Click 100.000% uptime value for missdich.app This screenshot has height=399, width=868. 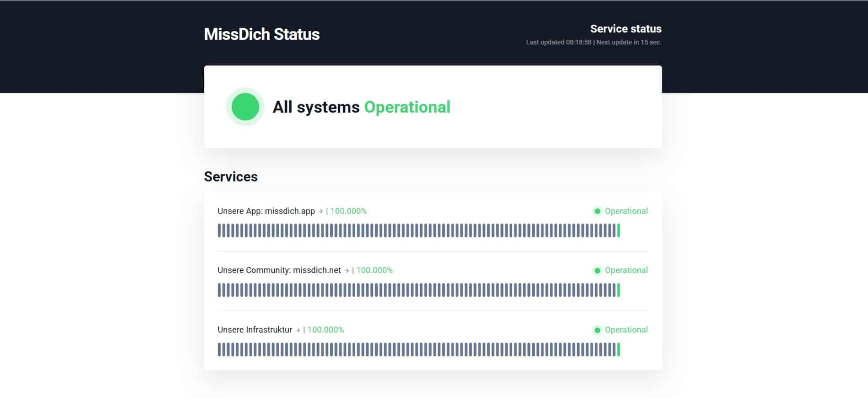point(348,211)
